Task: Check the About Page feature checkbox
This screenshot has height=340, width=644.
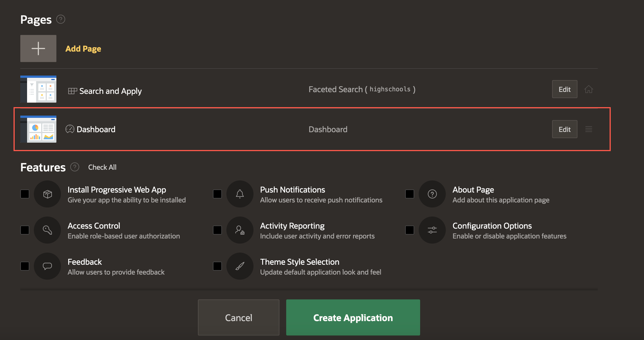Action: (410, 194)
